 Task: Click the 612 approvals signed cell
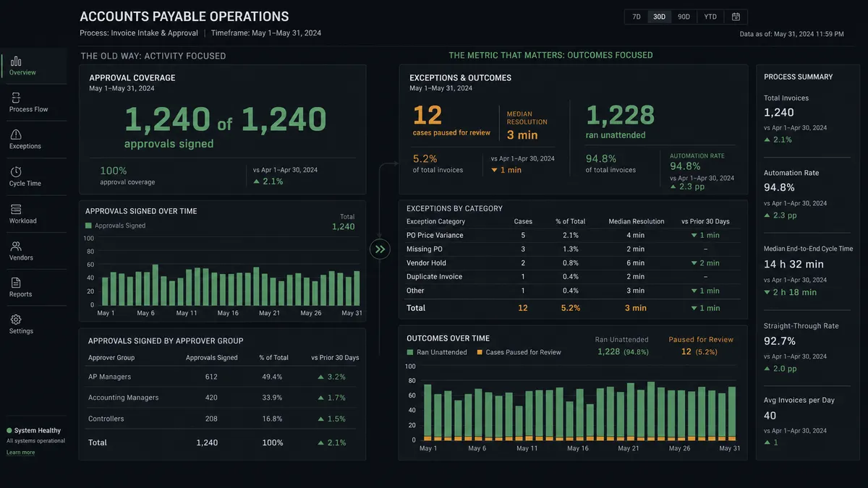click(211, 377)
